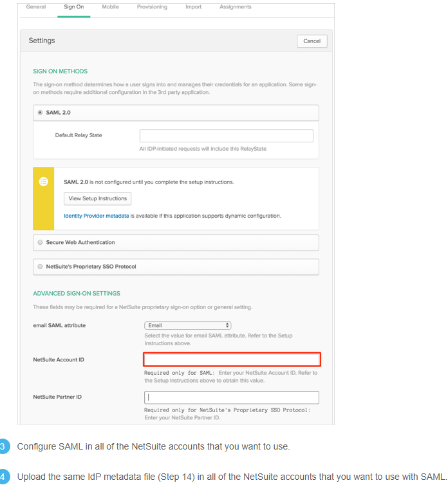Switch to the Import tab
The width and height of the screenshot is (448, 494).
193,7
